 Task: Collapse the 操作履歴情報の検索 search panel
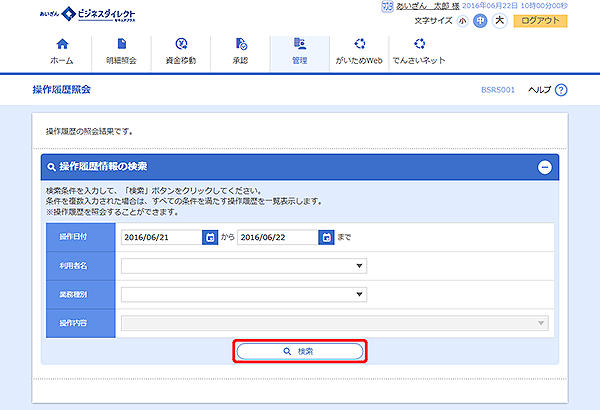pos(544,167)
